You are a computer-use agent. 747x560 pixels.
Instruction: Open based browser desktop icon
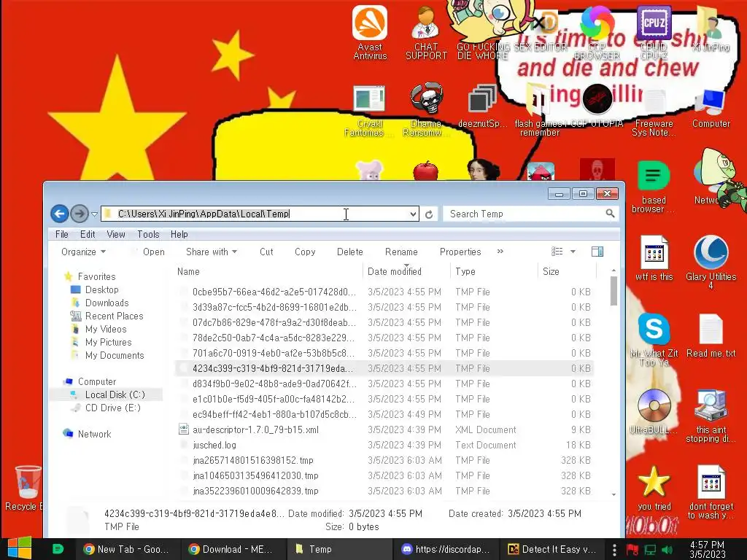pyautogui.click(x=653, y=187)
